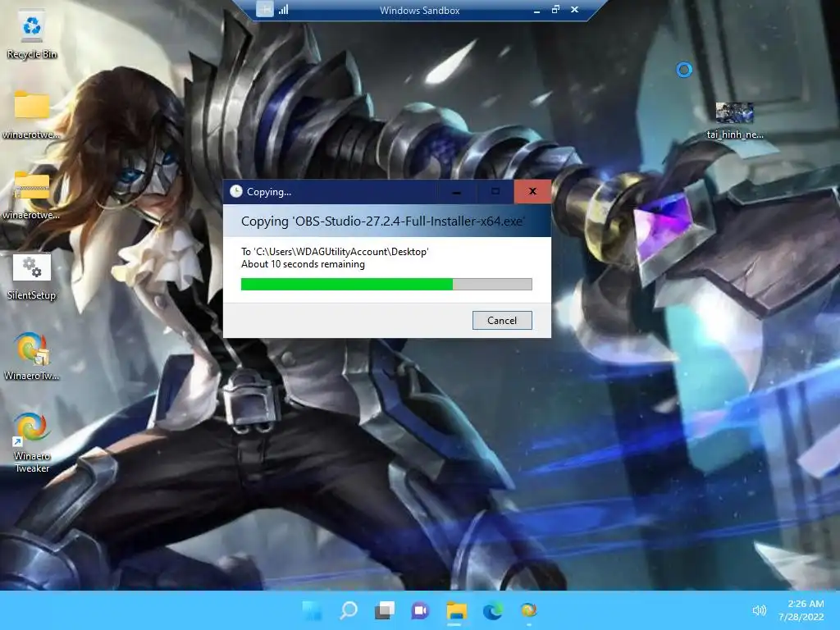This screenshot has height=630, width=840.
Task: Open File Explorer from the taskbar
Action: (x=456, y=610)
